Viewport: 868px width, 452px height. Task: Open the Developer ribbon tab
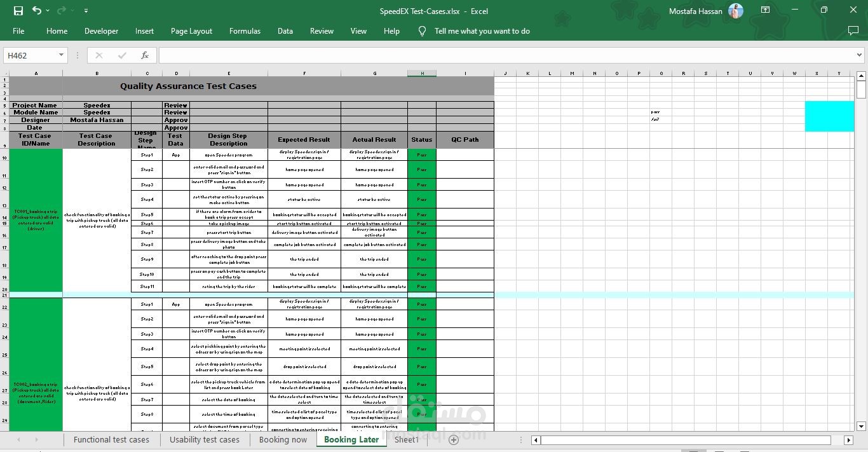click(x=102, y=31)
